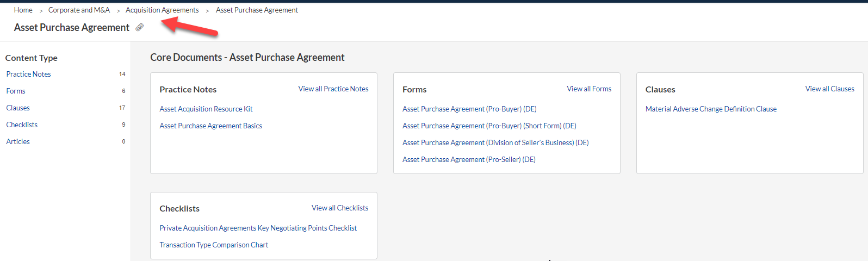The height and width of the screenshot is (261, 868).
Task: Open Private Acquisition Agreements Key Negotiating Points Checklist
Action: click(x=258, y=228)
